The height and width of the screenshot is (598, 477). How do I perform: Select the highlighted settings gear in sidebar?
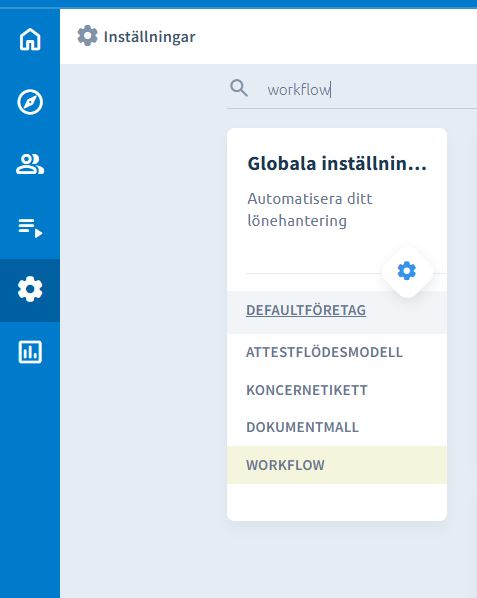pos(30,289)
